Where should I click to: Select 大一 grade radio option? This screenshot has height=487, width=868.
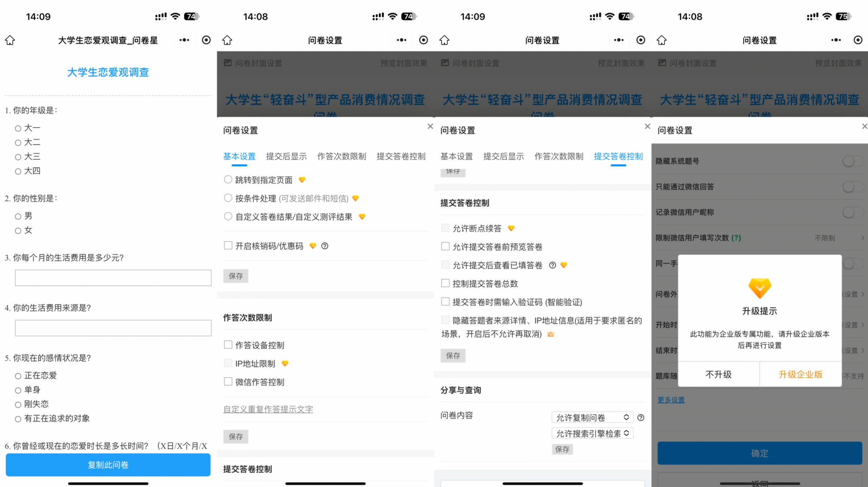(x=18, y=128)
